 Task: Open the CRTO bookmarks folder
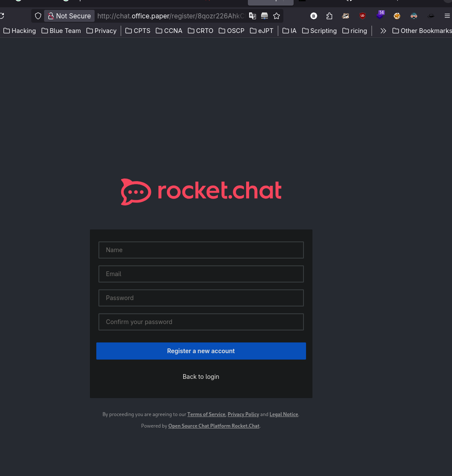click(x=200, y=31)
